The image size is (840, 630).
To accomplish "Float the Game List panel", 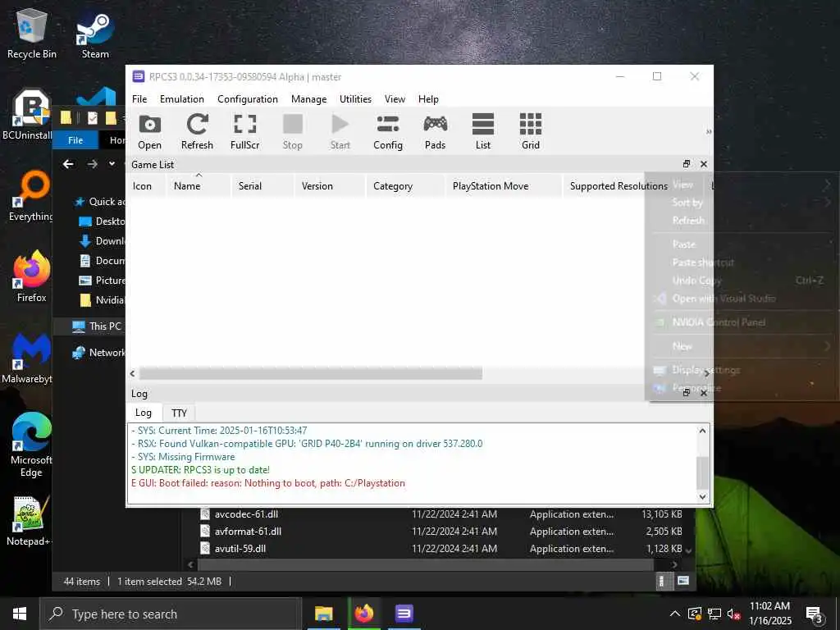I will [x=687, y=164].
